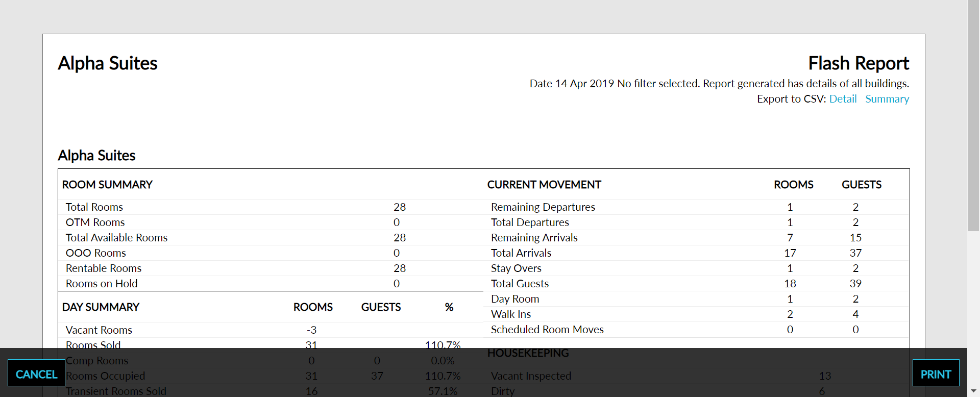The width and height of the screenshot is (980, 397).
Task: Click the Rentable Rooms row label
Action: (x=104, y=268)
